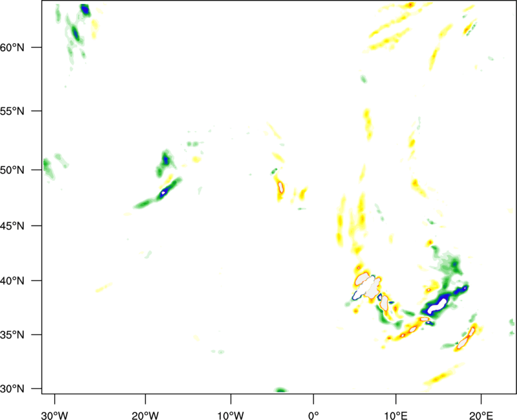
Task: Click the 20°W longitude label
Action: point(145,415)
